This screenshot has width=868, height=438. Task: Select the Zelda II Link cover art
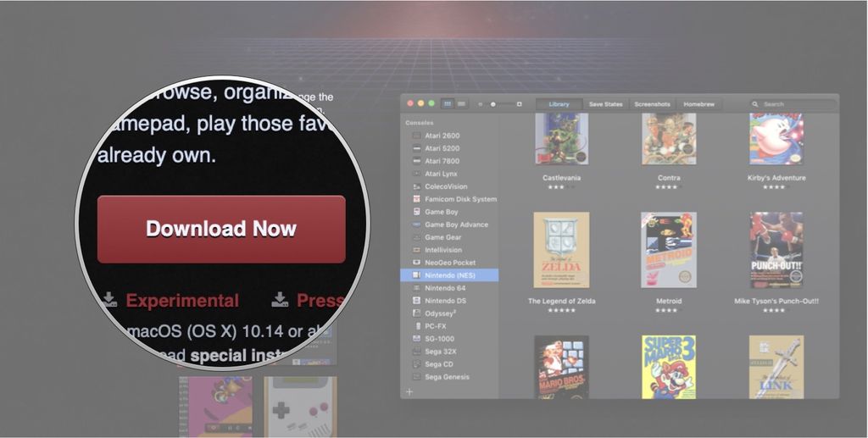(x=776, y=367)
